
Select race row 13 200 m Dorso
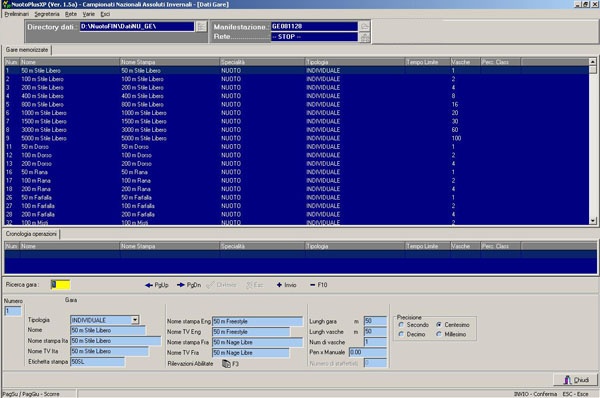click(x=297, y=164)
